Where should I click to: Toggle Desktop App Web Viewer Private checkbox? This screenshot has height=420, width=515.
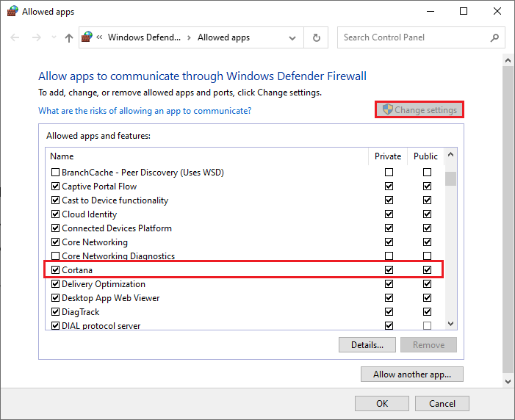point(389,298)
